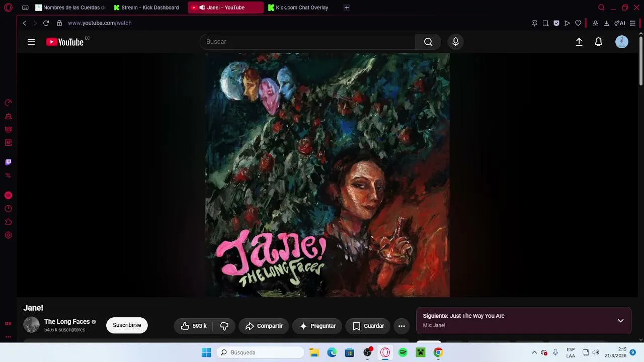Open Extensions cube icon in the sidebar
Viewport: 644px width, 362px height.
pos(8,222)
